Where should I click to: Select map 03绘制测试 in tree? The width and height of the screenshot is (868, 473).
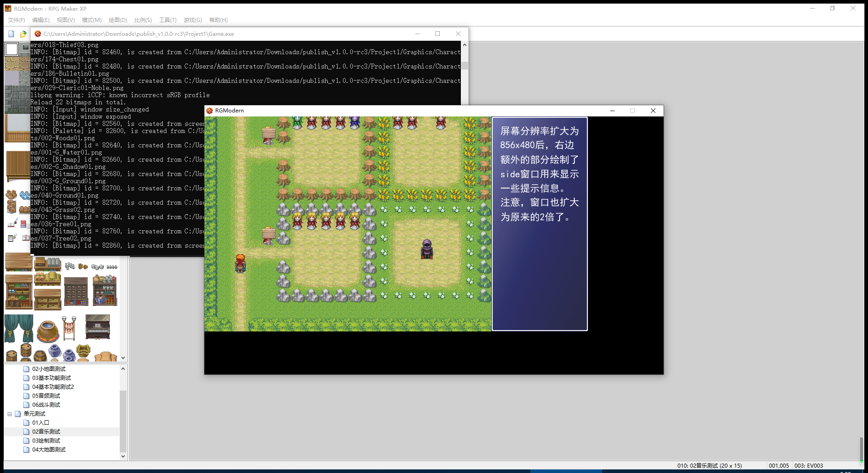(46, 441)
